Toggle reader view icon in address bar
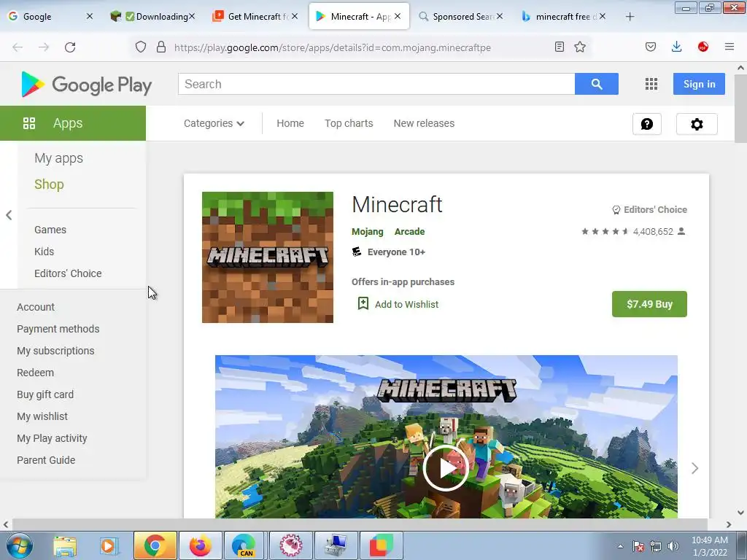The image size is (747, 560). click(560, 47)
